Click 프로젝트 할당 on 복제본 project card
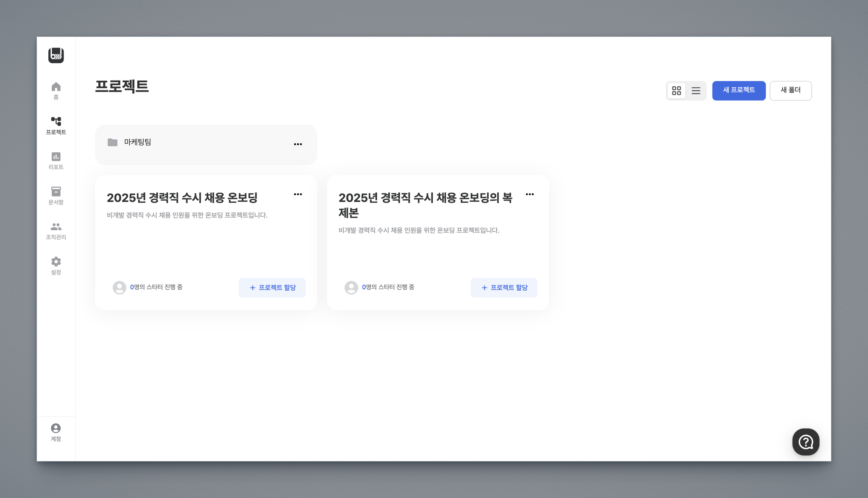The image size is (868, 498). tap(504, 288)
